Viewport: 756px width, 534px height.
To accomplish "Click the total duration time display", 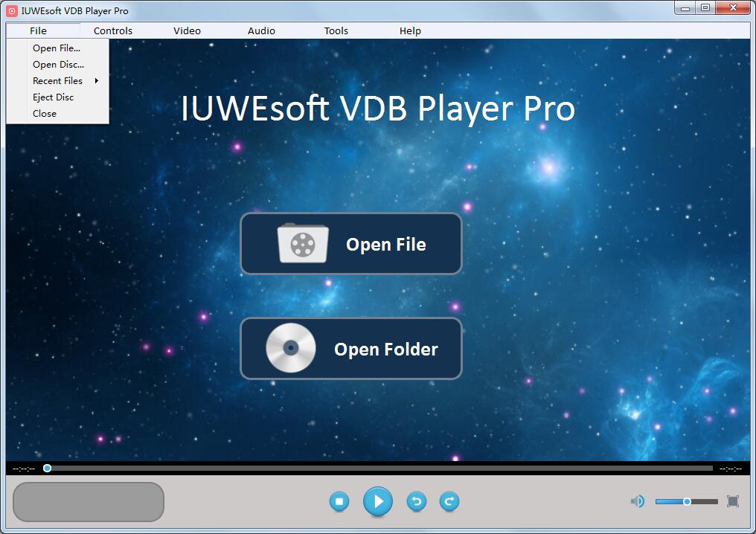I will [x=731, y=469].
